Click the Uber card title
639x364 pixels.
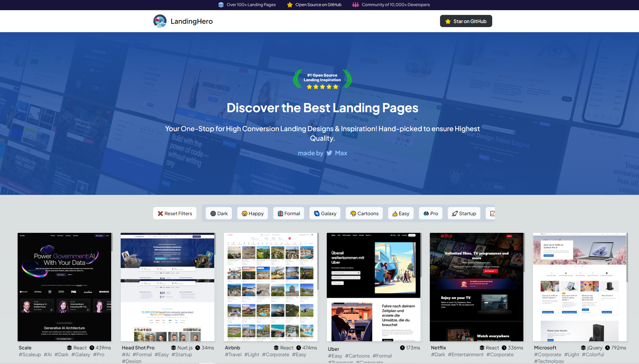[334, 349]
